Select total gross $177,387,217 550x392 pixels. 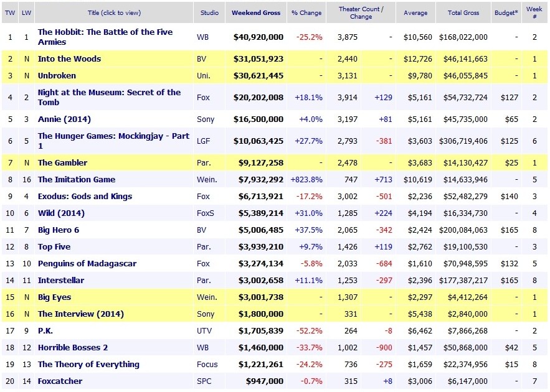[463, 280]
